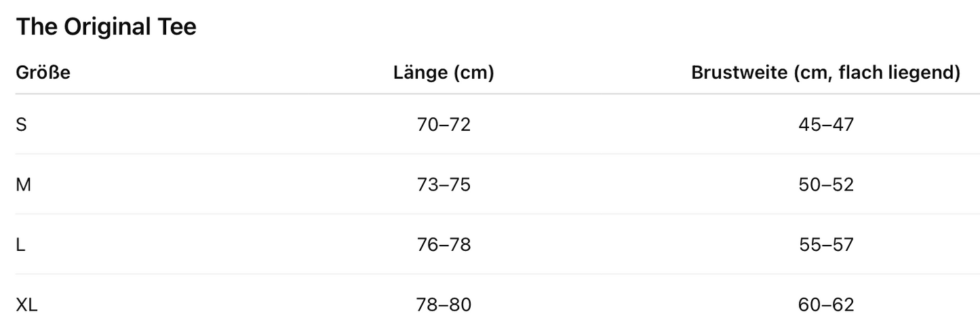The height and width of the screenshot is (335, 980).
Task: Click the 76–78 length value
Action: pyautogui.click(x=444, y=245)
